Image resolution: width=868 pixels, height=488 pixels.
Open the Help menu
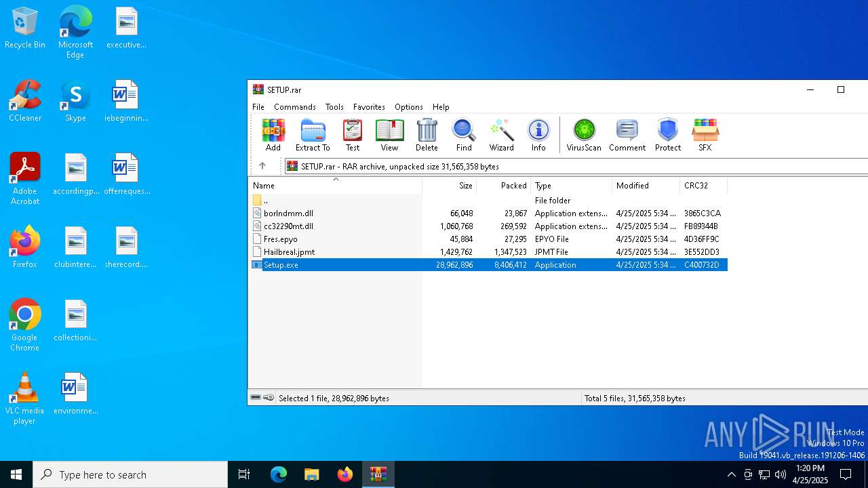(x=441, y=107)
